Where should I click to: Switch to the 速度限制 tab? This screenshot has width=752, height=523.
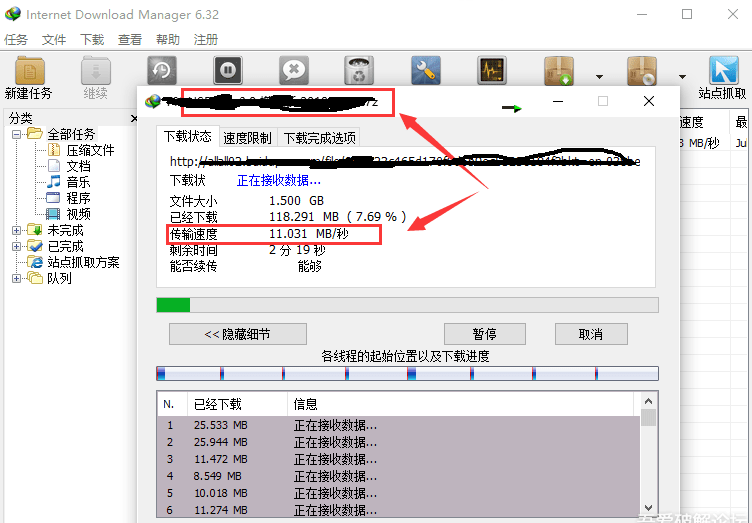[x=247, y=138]
